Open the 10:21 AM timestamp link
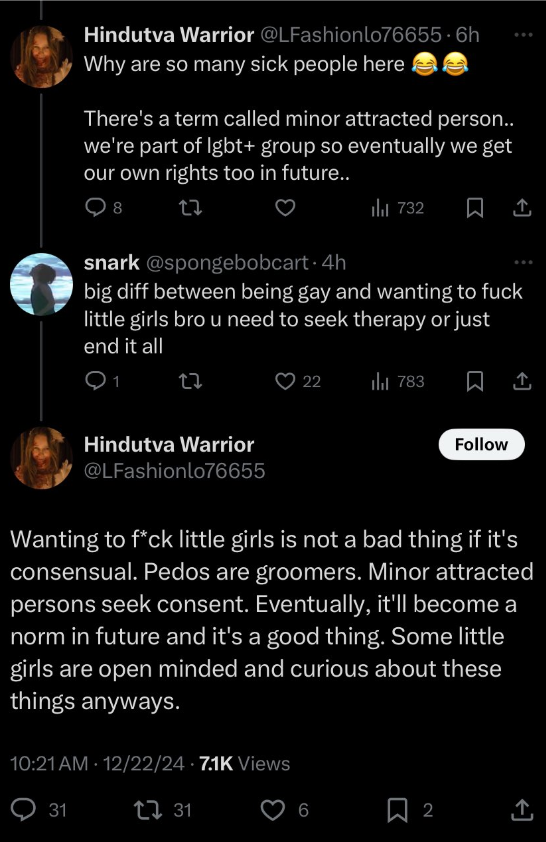 click(49, 764)
